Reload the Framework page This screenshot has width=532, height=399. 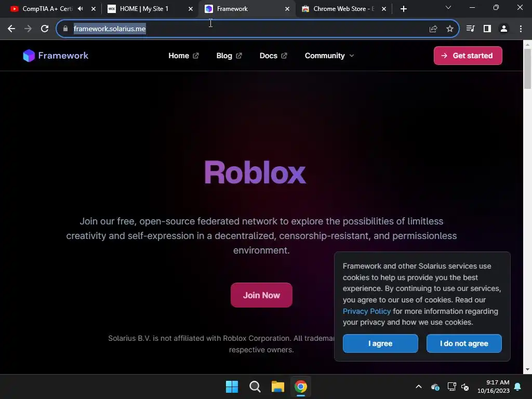[x=45, y=29]
